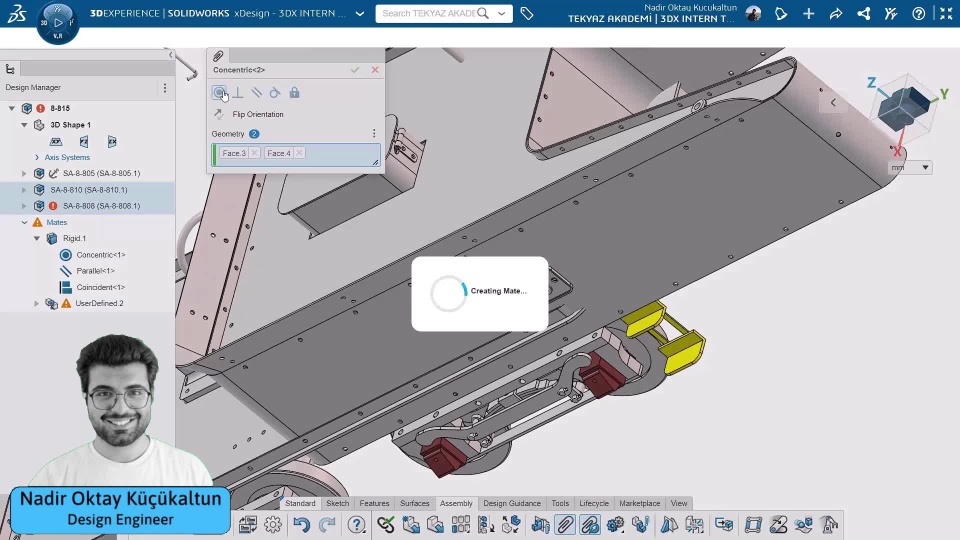Click the Undo arrow in bottom toolbar
Screen dimensions: 960x540
[x=301, y=524]
